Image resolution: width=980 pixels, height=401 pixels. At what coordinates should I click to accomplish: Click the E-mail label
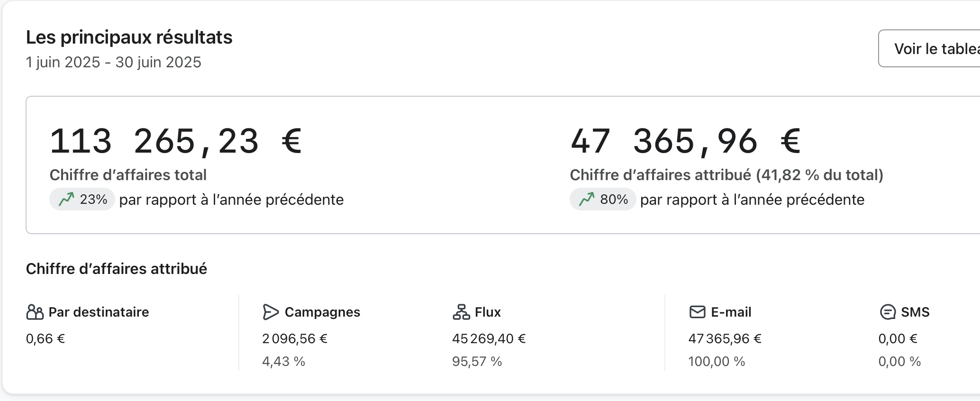pos(731,312)
